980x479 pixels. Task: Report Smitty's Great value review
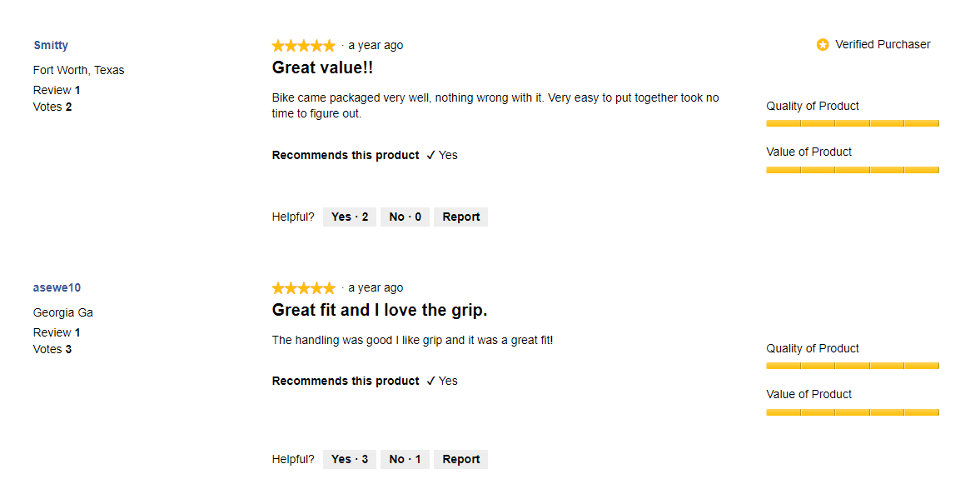pos(460,217)
